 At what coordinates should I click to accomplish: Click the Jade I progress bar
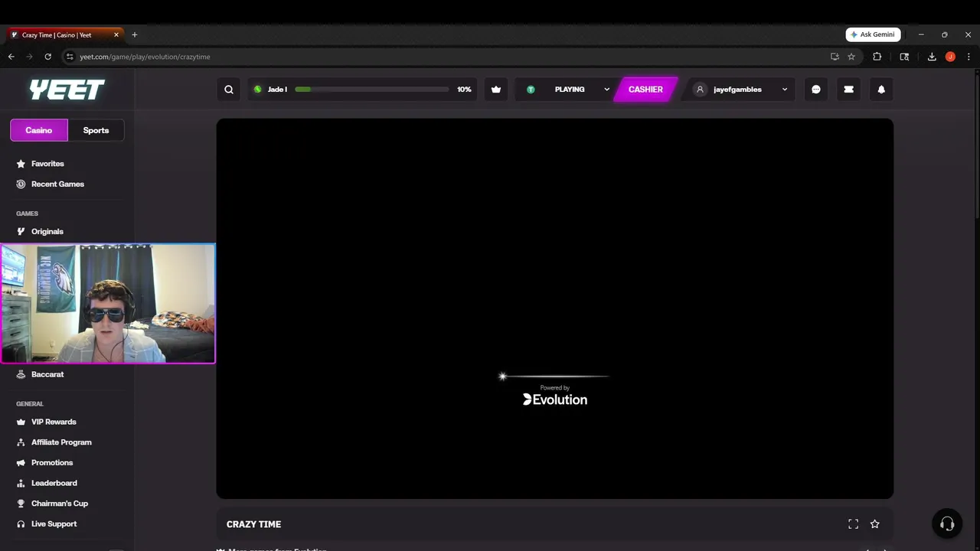371,90
